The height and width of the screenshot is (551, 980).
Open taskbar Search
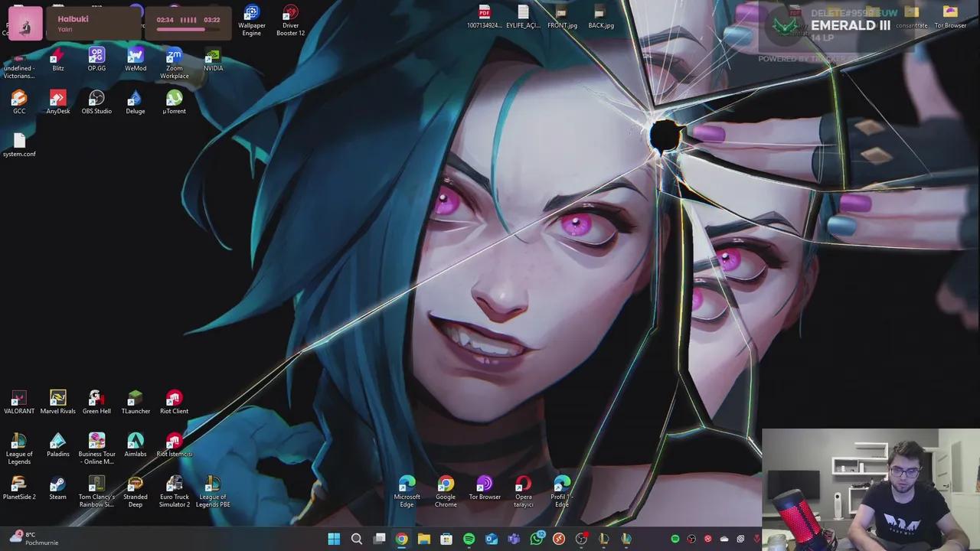357,540
